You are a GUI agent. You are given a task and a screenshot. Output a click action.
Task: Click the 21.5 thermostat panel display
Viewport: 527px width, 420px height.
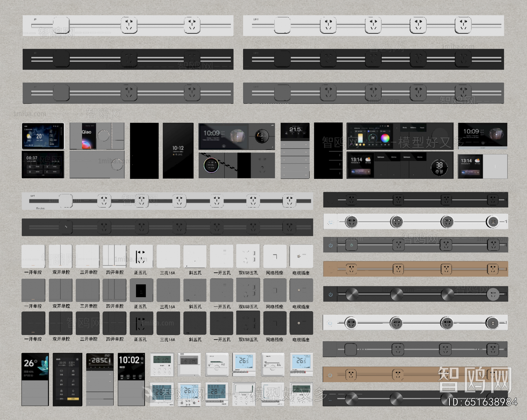(295, 131)
